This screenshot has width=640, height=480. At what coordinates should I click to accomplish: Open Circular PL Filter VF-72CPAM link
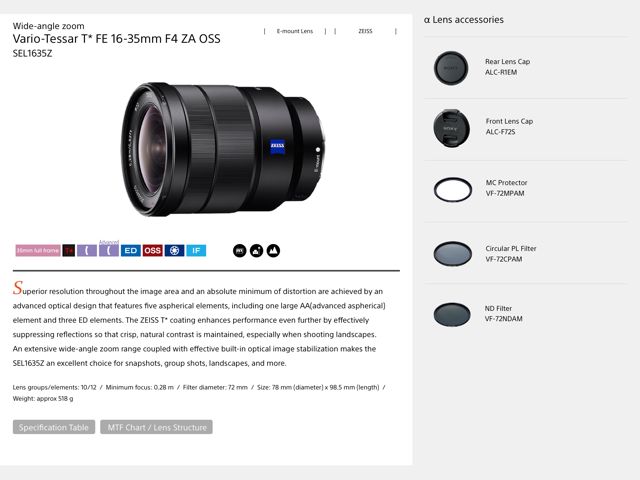[511, 253]
